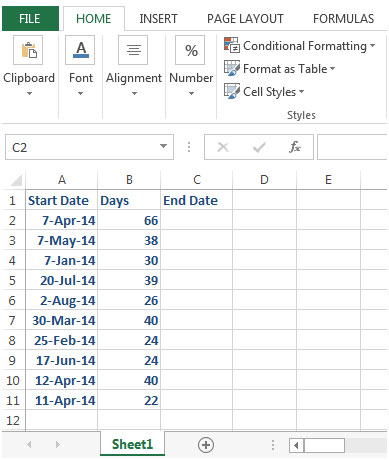389x460 pixels.
Task: Open Cell Styles dropdown arrow
Action: click(x=301, y=91)
